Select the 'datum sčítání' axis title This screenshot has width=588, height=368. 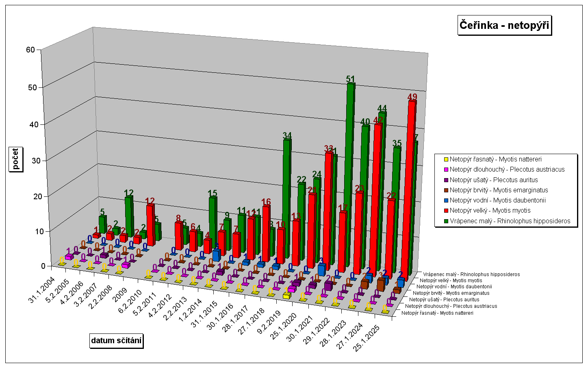click(116, 340)
